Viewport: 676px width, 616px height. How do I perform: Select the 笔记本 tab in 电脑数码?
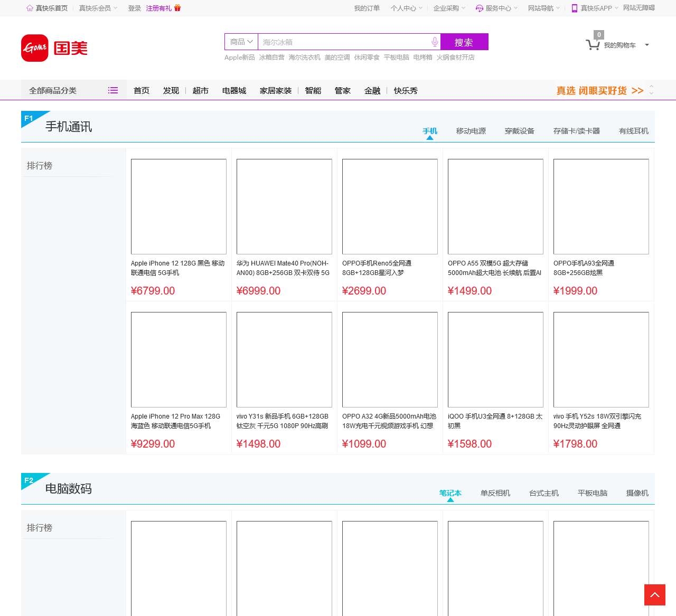coord(450,493)
